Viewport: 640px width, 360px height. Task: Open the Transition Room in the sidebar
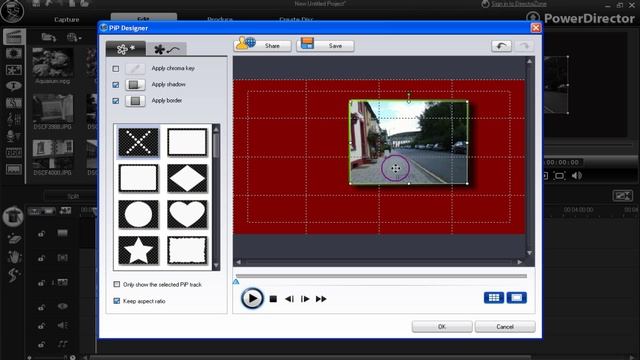point(13,102)
